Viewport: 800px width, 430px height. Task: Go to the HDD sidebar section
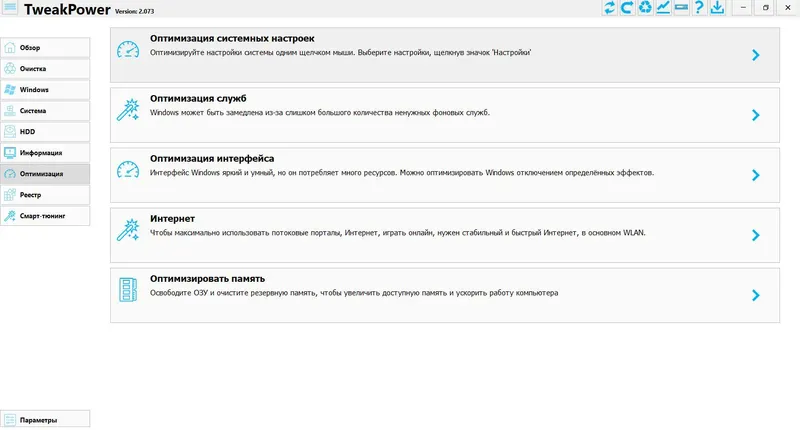click(45, 131)
